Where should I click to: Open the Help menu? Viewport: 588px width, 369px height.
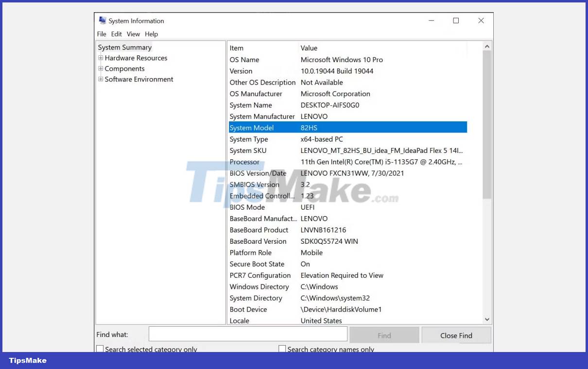point(151,34)
